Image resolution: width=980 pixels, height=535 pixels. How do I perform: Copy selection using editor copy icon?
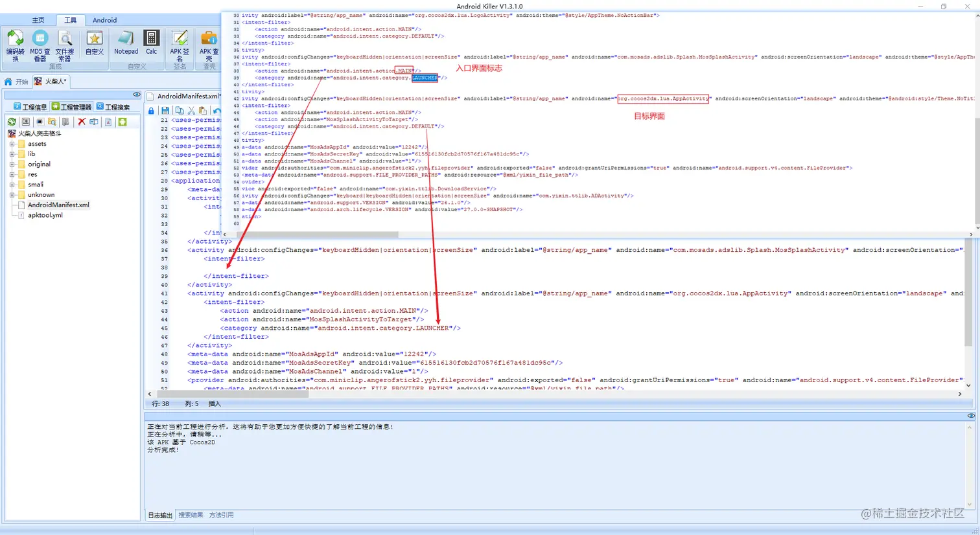pyautogui.click(x=180, y=111)
